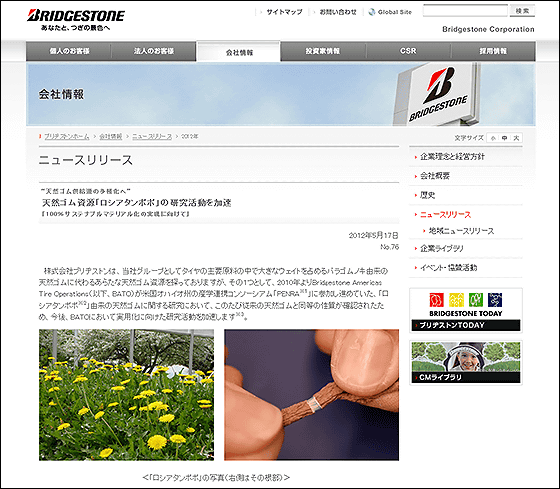
Task: Open the Global Site link text
Action: [x=395, y=12]
